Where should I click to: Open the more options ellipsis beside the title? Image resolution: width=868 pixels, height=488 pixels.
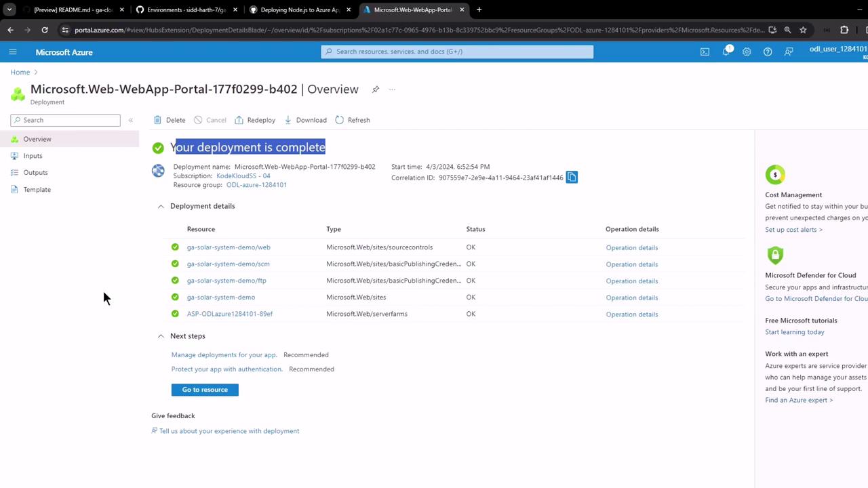(x=392, y=89)
